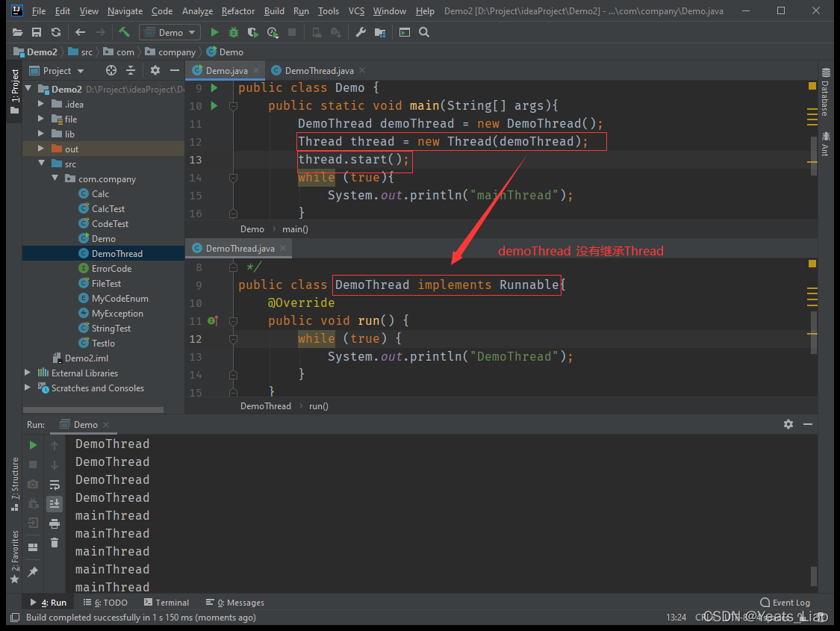Open the Demo run configuration dropdown

tap(169, 33)
